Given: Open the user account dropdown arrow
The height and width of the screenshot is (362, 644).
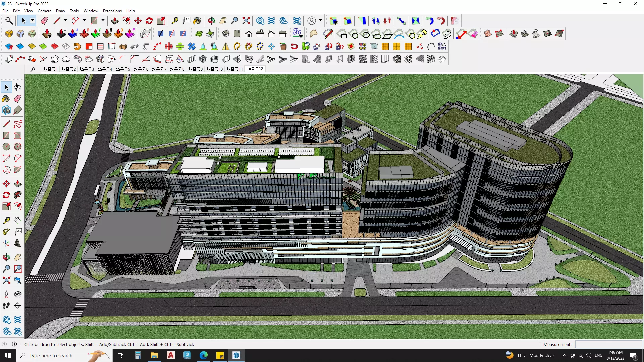Looking at the screenshot, I should [320, 21].
